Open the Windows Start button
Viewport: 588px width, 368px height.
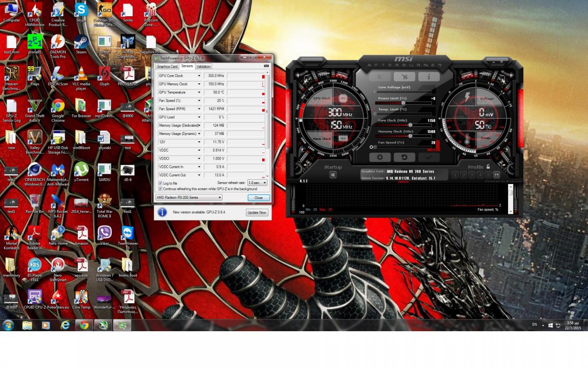point(8,325)
